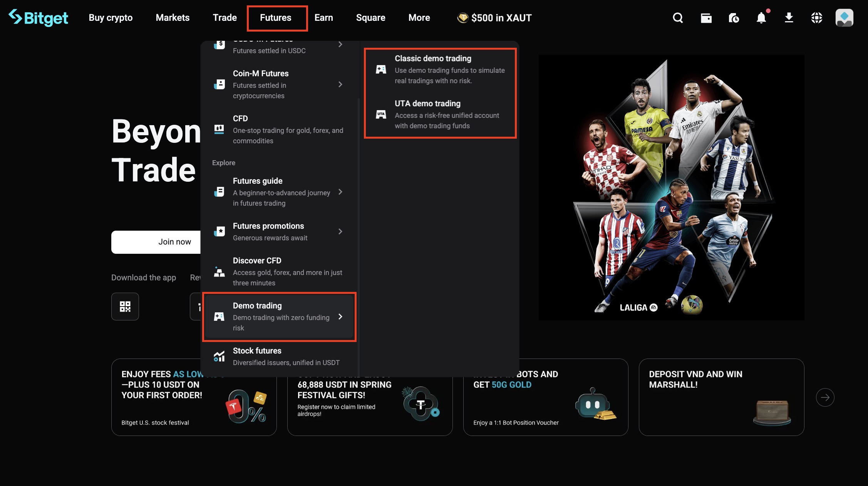This screenshot has height=486, width=868.
Task: Open the Demo trading submenu
Action: [279, 317]
